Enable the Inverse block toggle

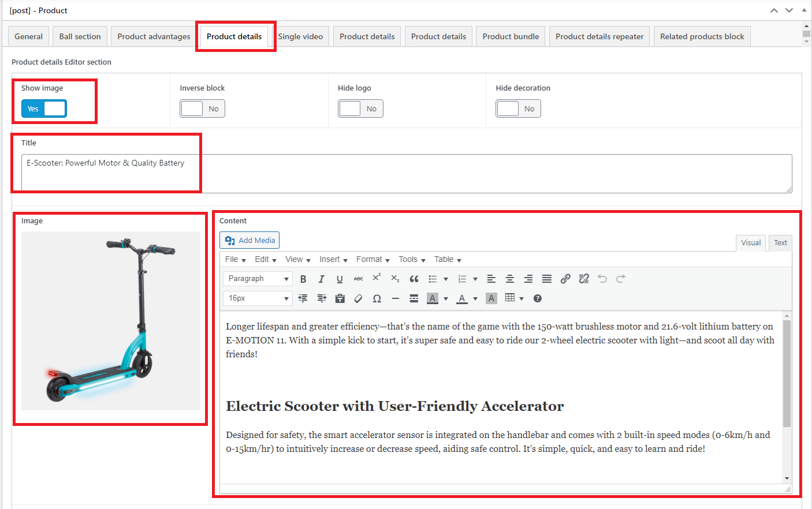pyautogui.click(x=202, y=108)
